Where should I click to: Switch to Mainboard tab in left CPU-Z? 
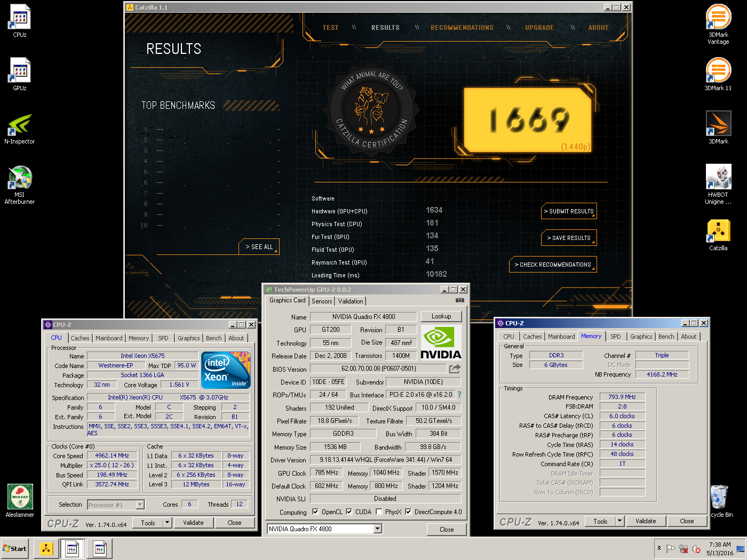(x=109, y=338)
